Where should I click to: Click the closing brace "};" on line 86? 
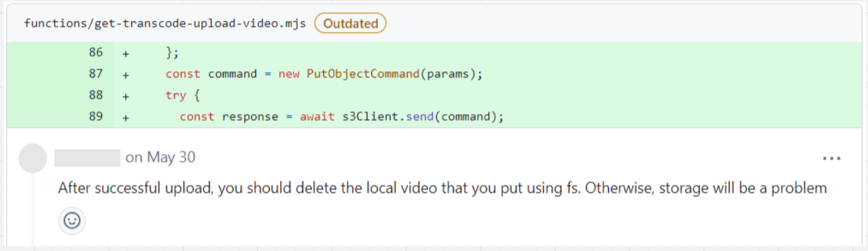pyautogui.click(x=172, y=52)
